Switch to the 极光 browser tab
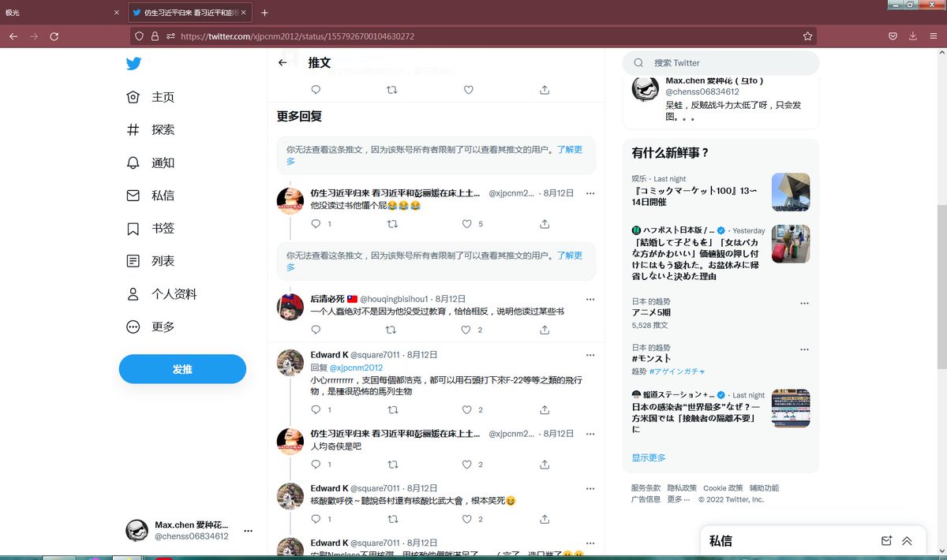947x560 pixels. (62, 13)
